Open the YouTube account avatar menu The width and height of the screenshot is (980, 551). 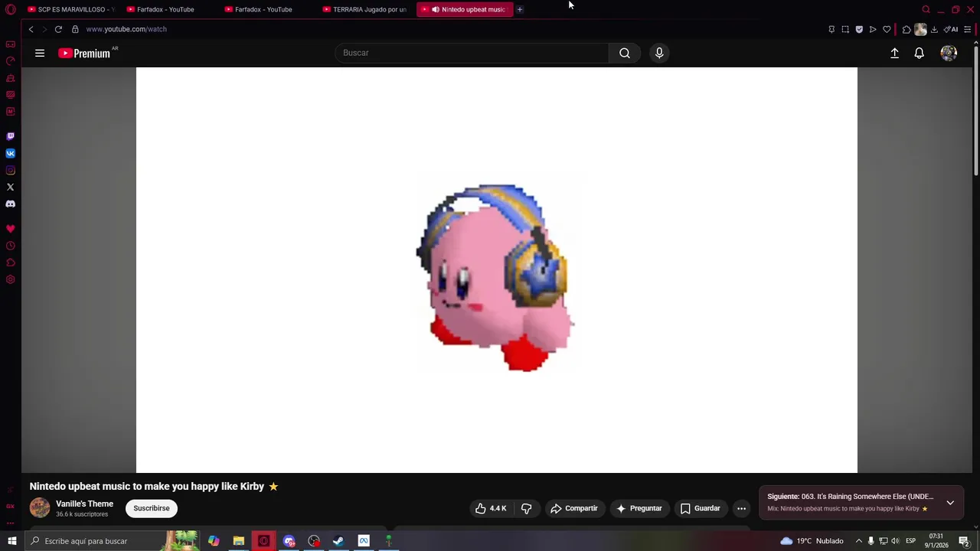[x=949, y=53]
